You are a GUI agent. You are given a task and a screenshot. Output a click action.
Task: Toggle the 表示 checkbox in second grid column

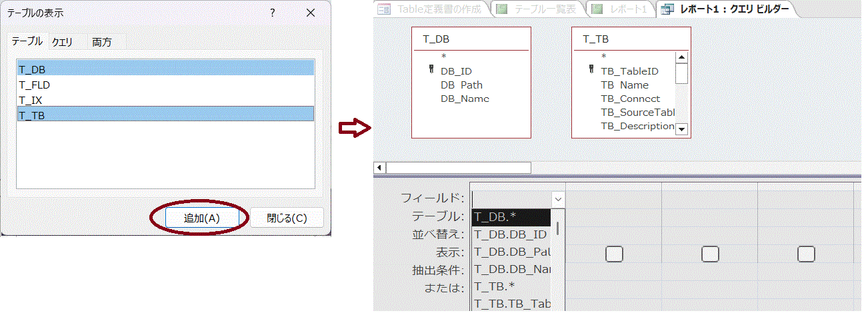pyautogui.click(x=614, y=254)
